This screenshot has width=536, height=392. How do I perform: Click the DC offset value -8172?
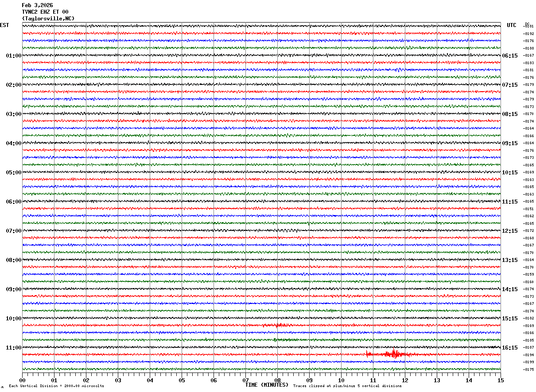(x=529, y=231)
